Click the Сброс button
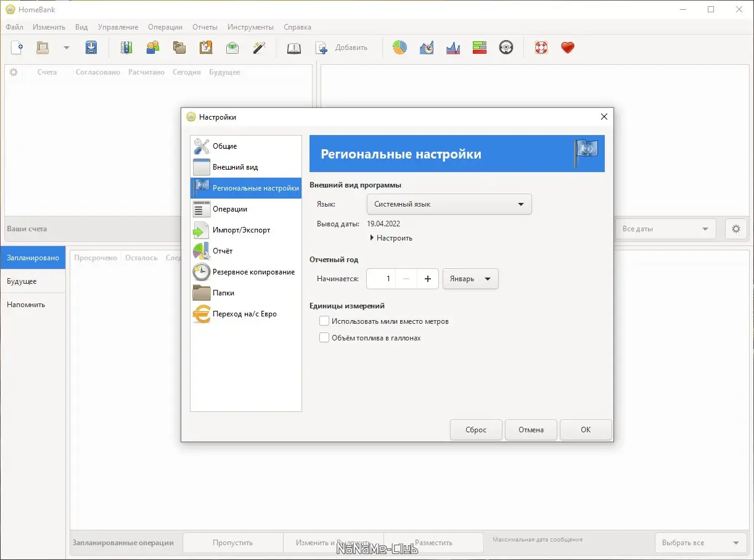The height and width of the screenshot is (560, 754). pyautogui.click(x=476, y=430)
